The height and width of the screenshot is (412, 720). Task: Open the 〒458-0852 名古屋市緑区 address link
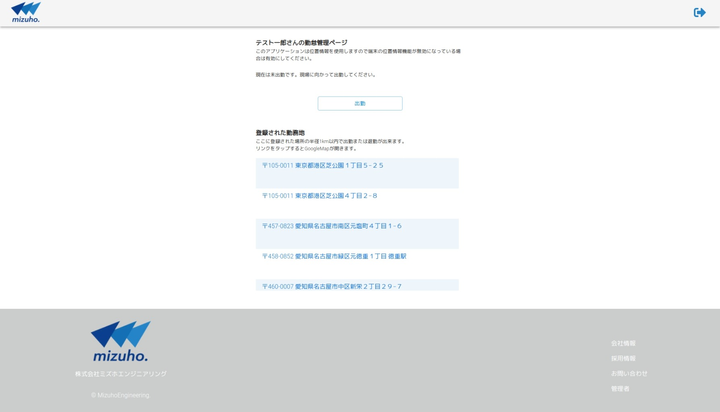tap(334, 256)
